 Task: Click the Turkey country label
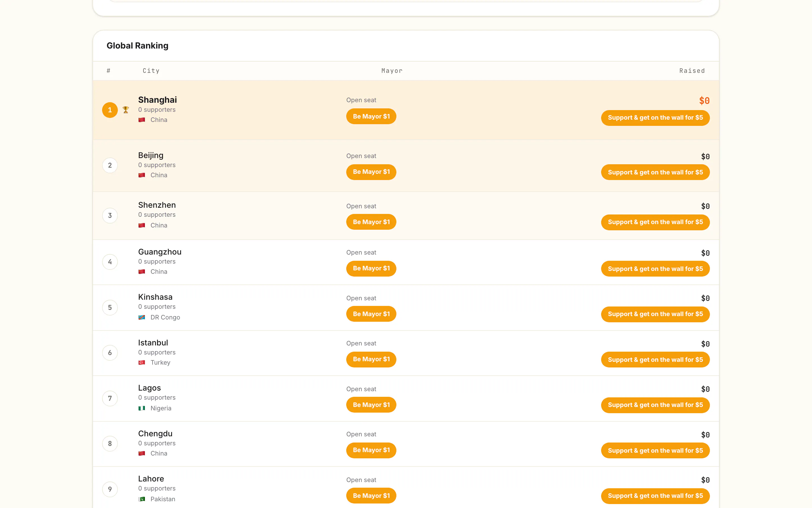pos(160,363)
